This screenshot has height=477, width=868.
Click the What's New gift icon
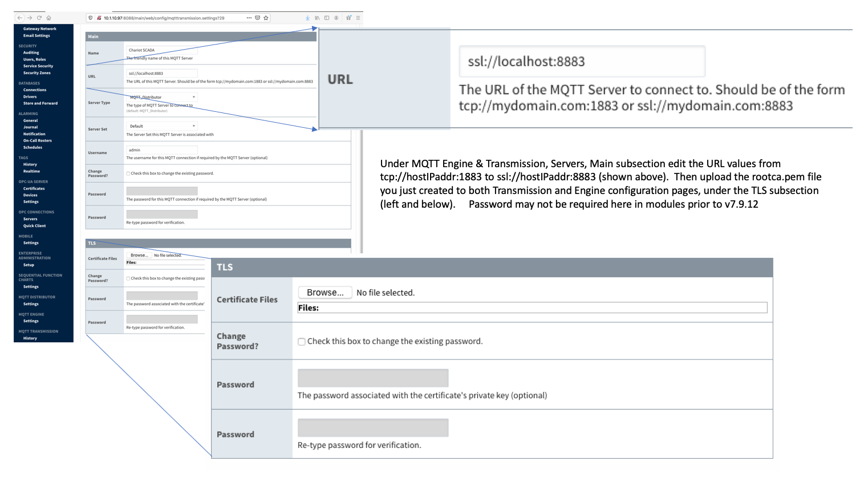pos(348,18)
